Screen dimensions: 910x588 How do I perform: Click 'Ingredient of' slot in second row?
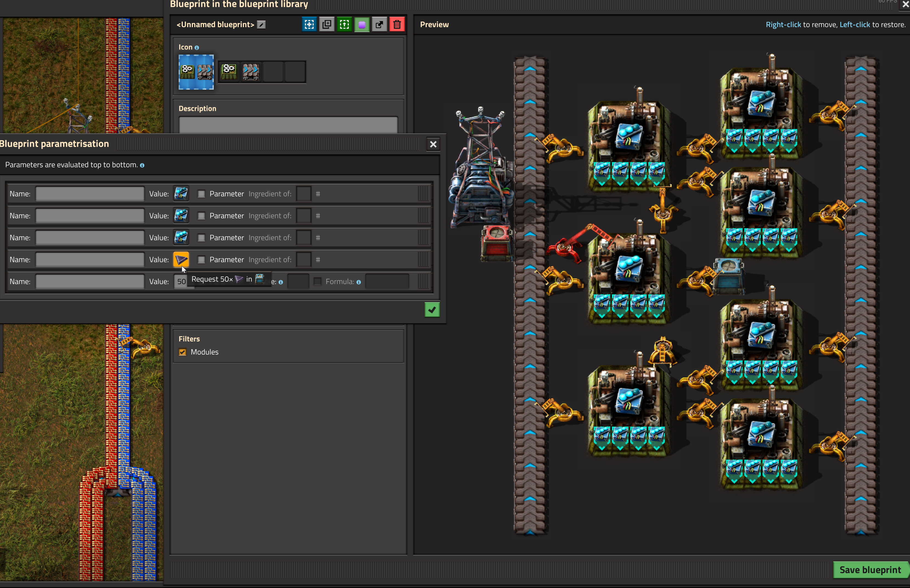[304, 216]
